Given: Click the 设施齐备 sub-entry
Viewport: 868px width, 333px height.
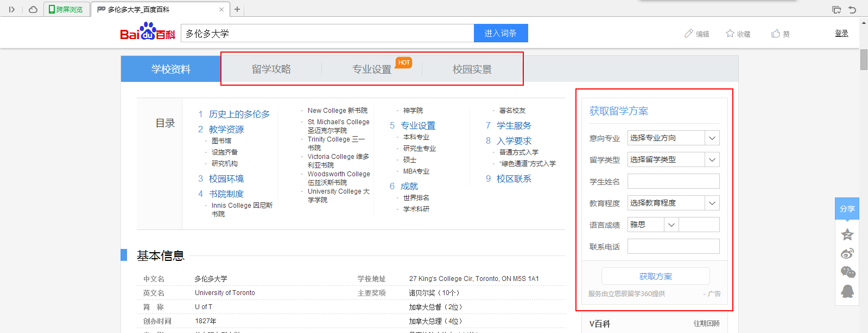Looking at the screenshot, I should [225, 152].
